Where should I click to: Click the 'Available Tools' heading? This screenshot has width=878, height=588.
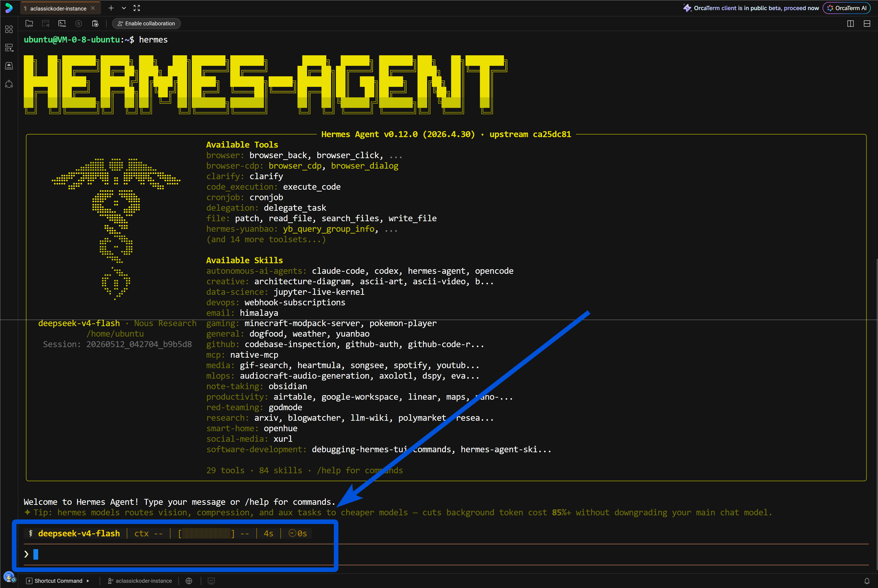(x=242, y=145)
